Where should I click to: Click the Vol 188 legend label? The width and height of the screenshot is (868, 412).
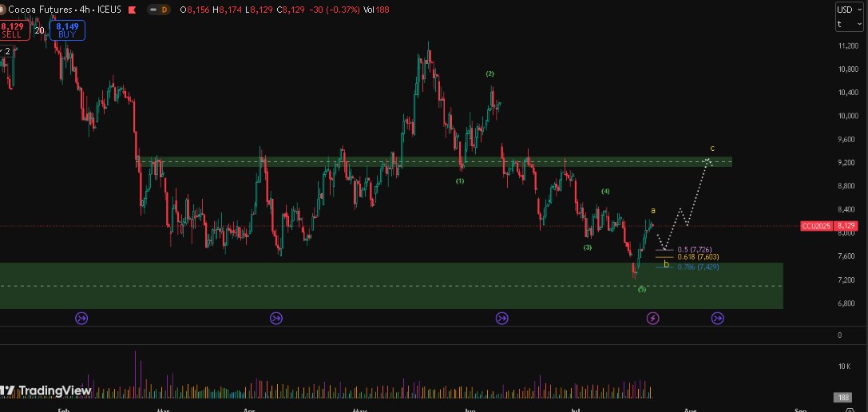point(376,10)
